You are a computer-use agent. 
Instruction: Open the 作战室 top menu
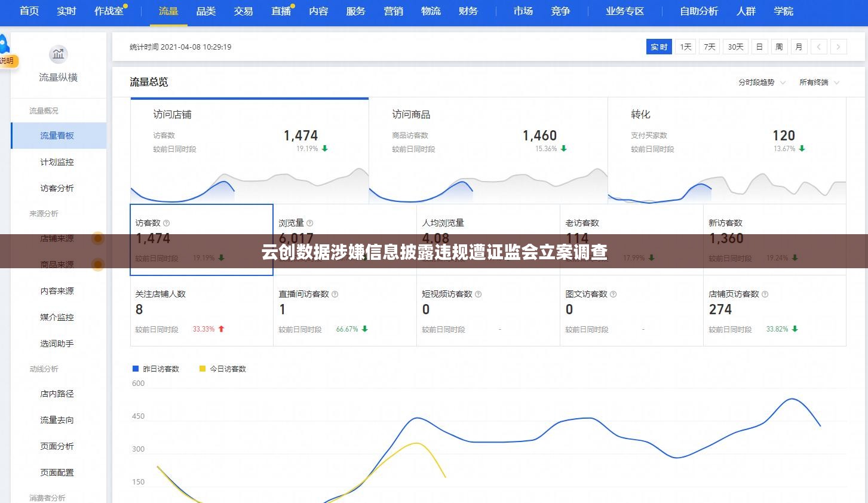(x=109, y=11)
